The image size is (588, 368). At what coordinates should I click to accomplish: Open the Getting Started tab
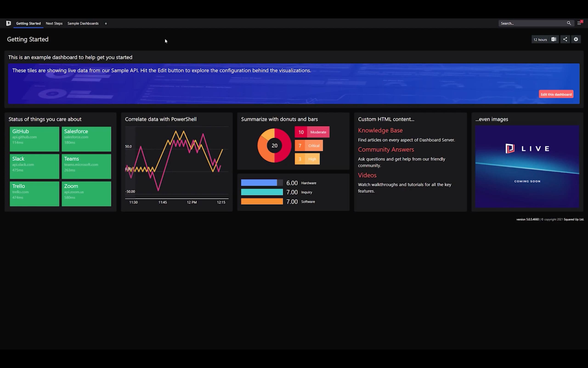(x=28, y=23)
